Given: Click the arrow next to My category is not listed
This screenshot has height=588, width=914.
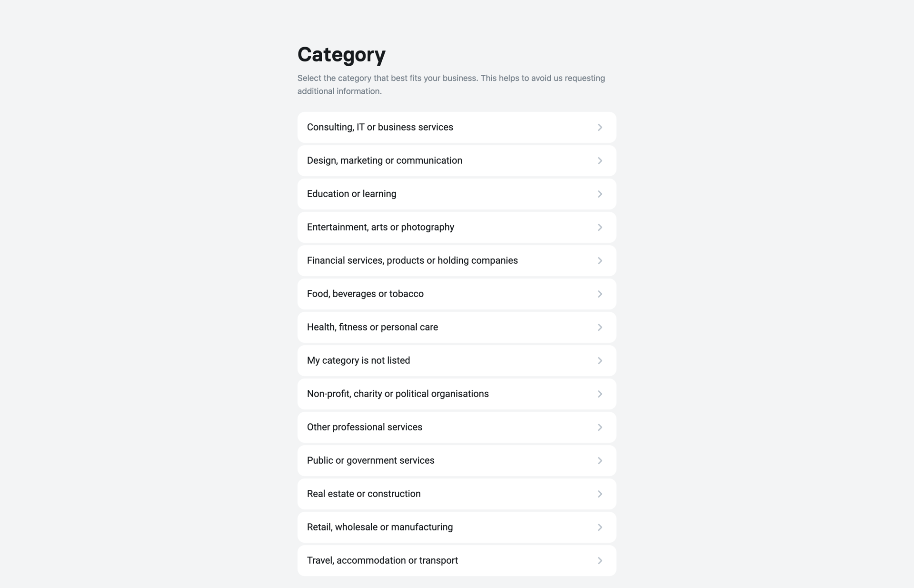Looking at the screenshot, I should (600, 360).
